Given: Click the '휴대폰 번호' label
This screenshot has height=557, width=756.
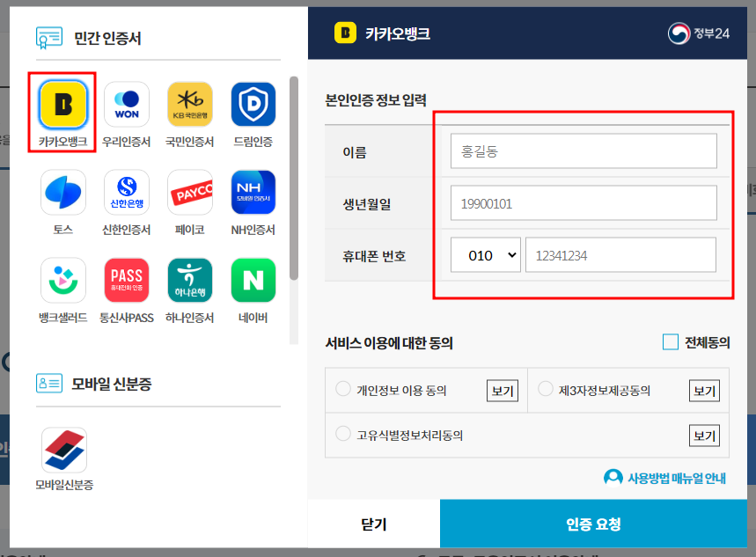Looking at the screenshot, I should click(374, 255).
